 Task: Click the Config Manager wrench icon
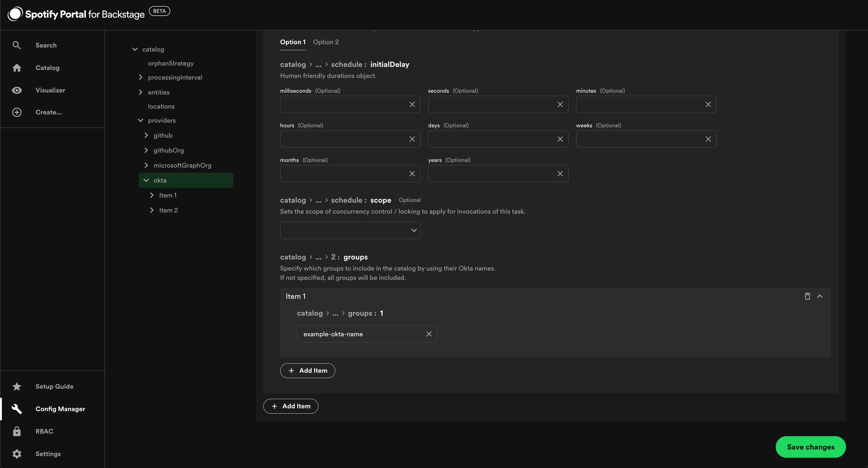point(16,409)
